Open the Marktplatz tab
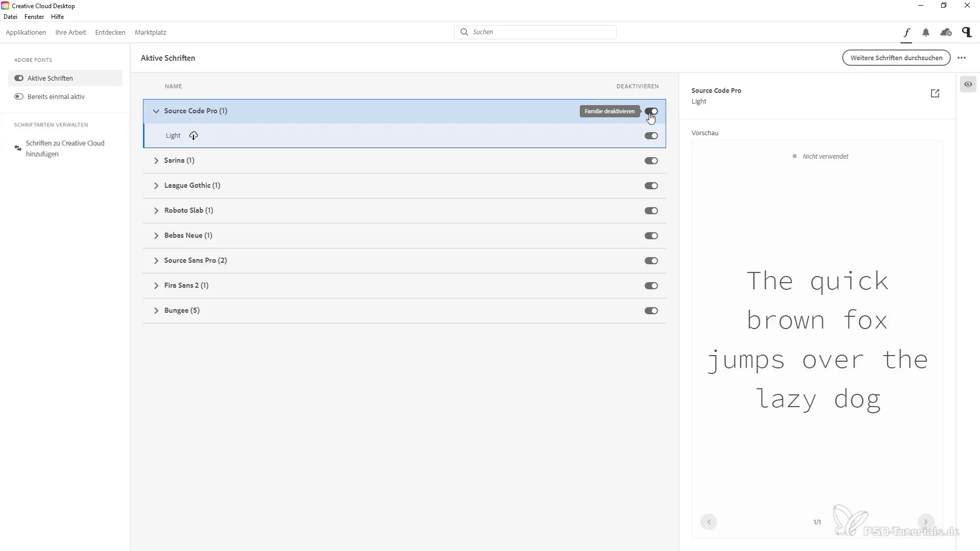980x551 pixels. click(x=151, y=32)
